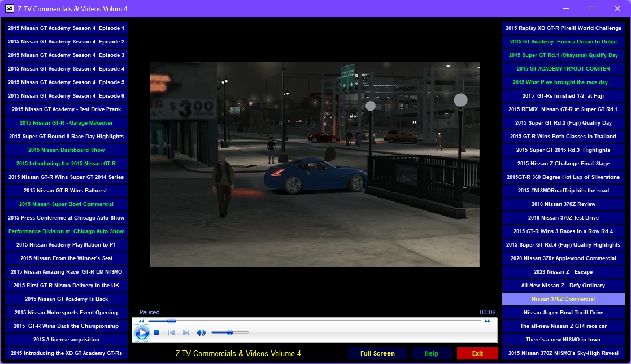Play GT Academy Season 4 Episode 2
The image size is (631, 364).
(67, 42)
